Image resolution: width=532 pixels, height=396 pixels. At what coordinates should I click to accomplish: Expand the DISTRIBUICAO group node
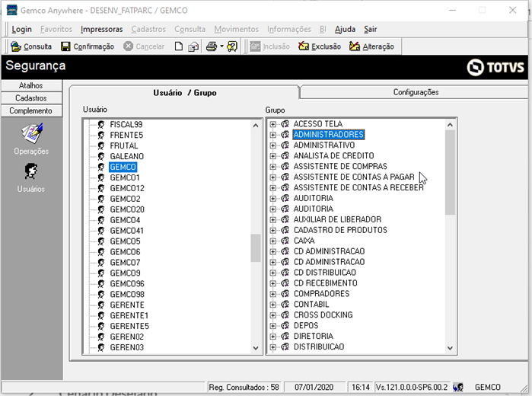(x=272, y=347)
